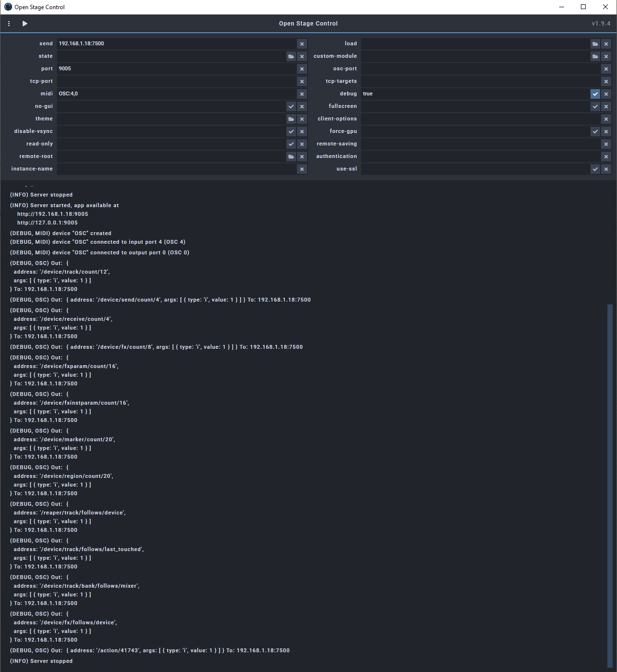Focus the tcp-port input field
The image size is (617, 672).
coord(176,81)
